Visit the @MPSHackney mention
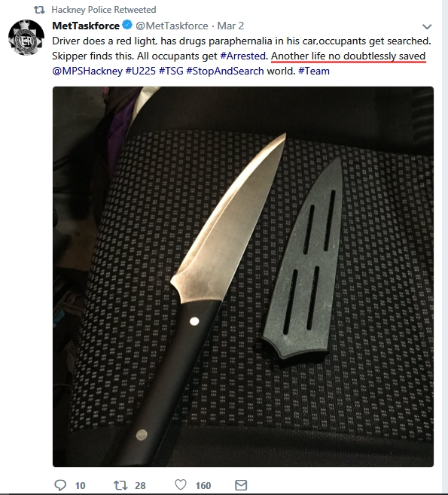 click(87, 71)
